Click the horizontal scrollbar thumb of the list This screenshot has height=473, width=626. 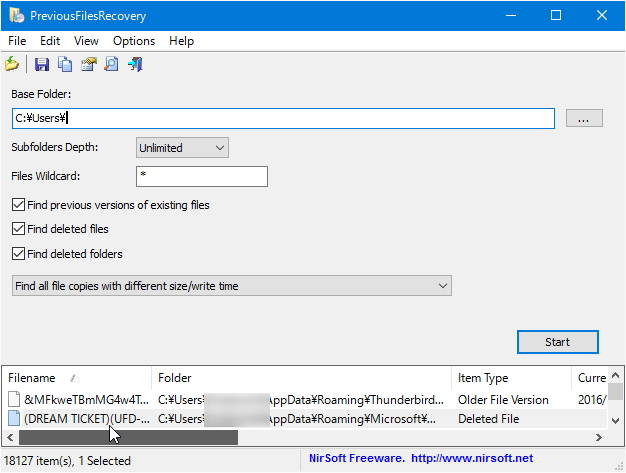pos(128,437)
